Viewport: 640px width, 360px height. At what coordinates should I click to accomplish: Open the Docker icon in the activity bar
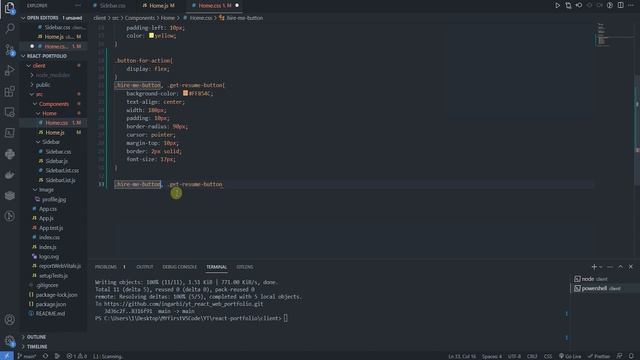pyautogui.click(x=10, y=175)
